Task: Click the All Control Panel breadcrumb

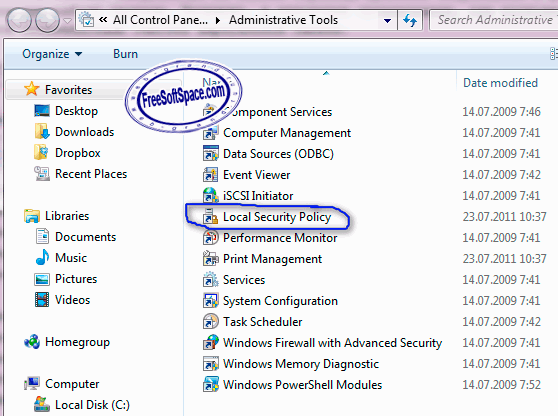Action: tap(160, 20)
